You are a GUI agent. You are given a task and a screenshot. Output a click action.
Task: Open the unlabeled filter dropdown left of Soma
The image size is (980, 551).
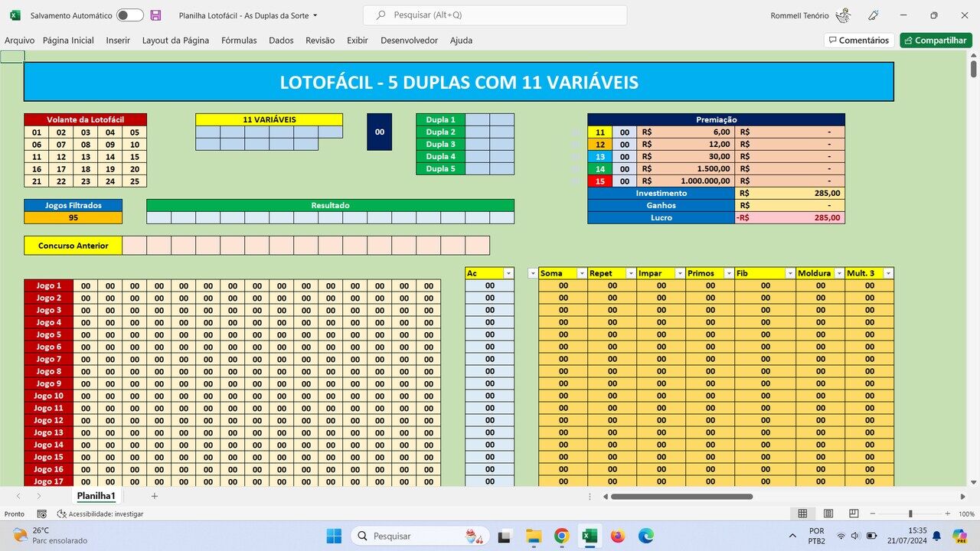coord(533,273)
